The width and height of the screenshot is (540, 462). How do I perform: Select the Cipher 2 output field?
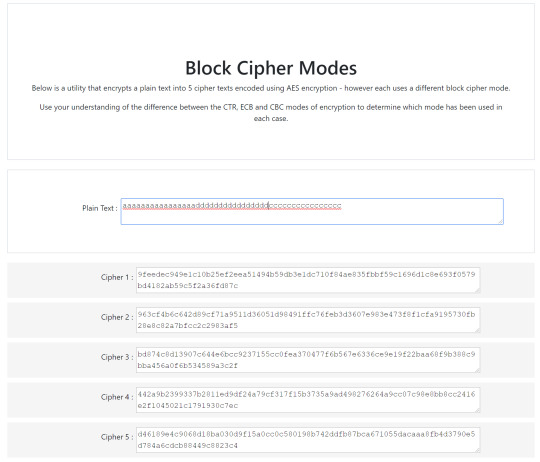tap(308, 320)
